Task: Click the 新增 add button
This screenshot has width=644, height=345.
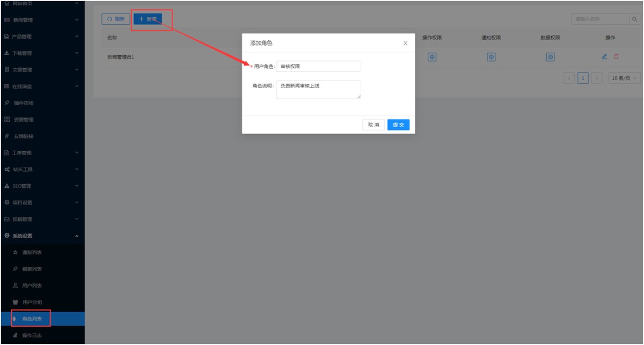Action: coord(148,19)
